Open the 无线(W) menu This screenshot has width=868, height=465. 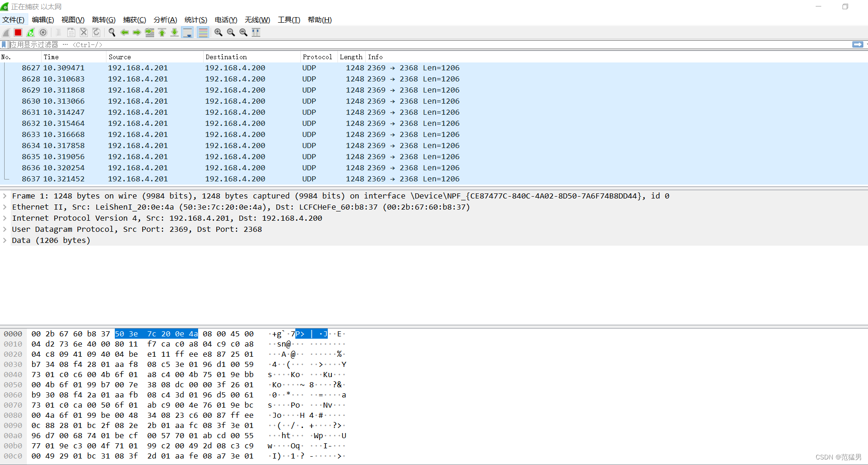[x=257, y=20]
